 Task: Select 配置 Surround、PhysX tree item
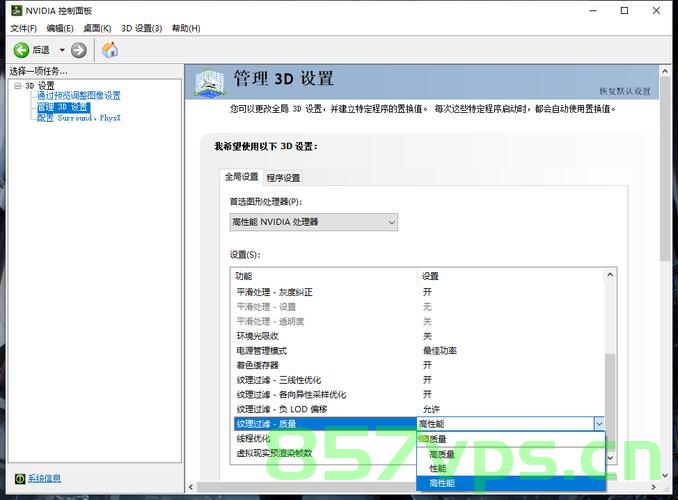click(79, 118)
